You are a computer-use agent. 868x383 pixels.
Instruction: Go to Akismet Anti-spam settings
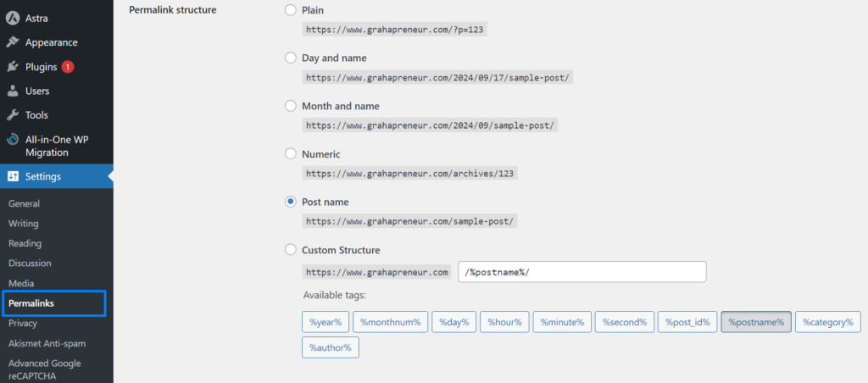[47, 343]
